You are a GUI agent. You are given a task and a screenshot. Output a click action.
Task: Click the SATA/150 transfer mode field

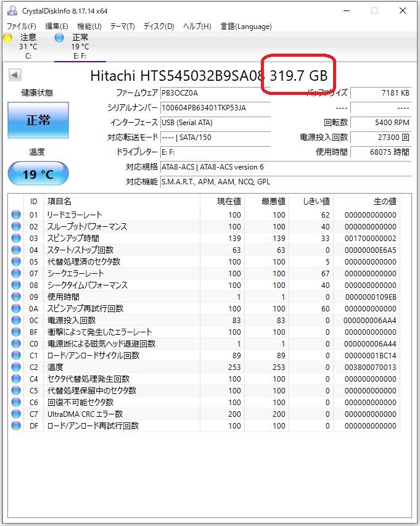pos(215,137)
